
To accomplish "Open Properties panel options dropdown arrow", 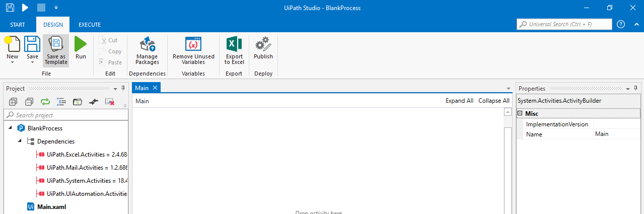I will pyautogui.click(x=628, y=89).
